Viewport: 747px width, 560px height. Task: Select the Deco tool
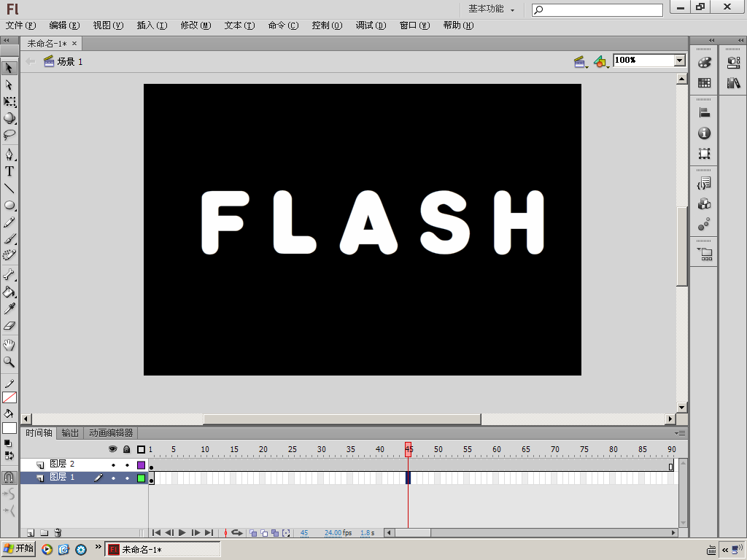point(9,256)
